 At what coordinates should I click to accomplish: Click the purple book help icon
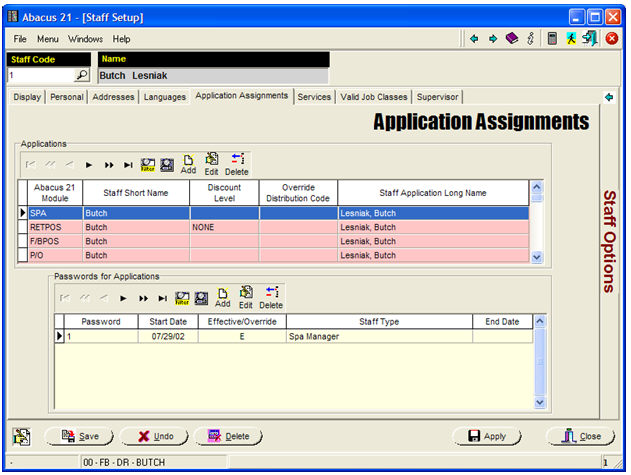[511, 39]
